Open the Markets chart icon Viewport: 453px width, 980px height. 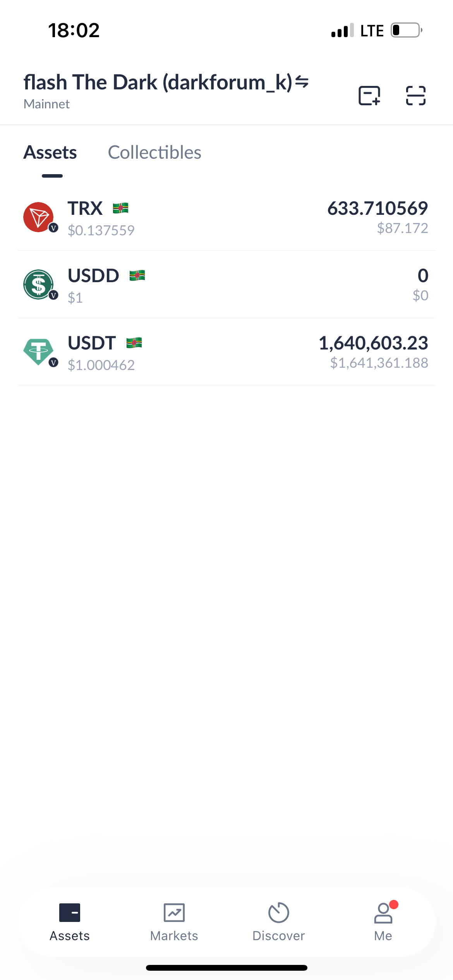174,913
